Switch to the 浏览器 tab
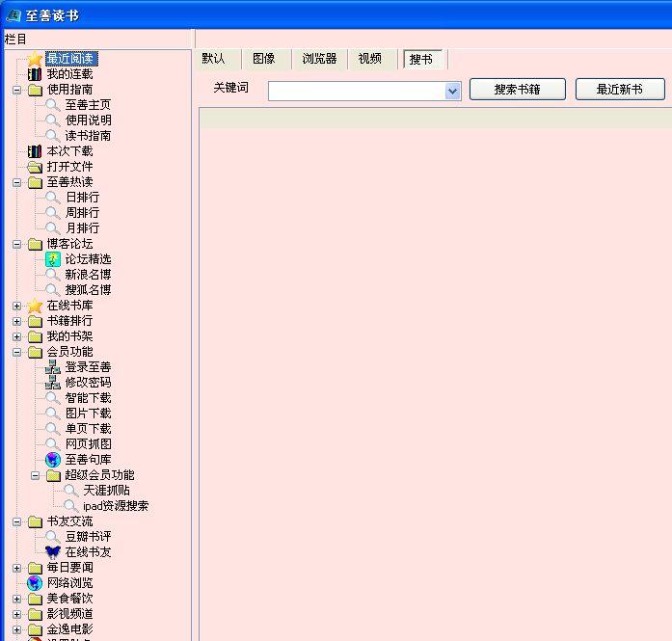The width and height of the screenshot is (672, 641). click(x=319, y=59)
